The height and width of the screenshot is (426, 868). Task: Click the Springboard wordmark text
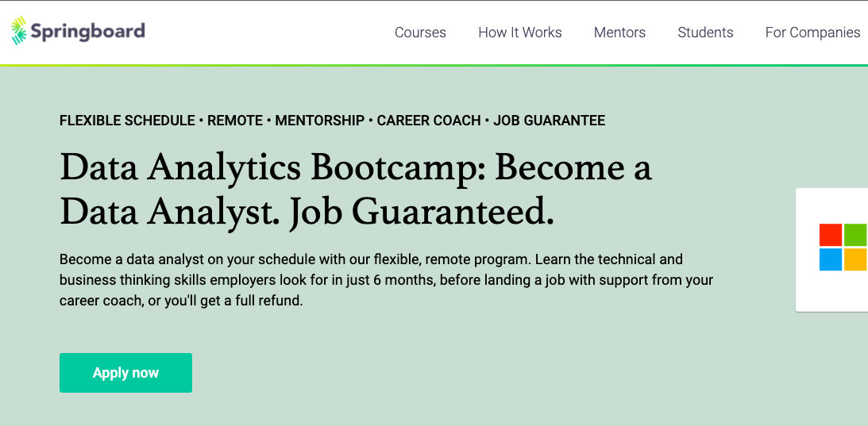(x=87, y=32)
